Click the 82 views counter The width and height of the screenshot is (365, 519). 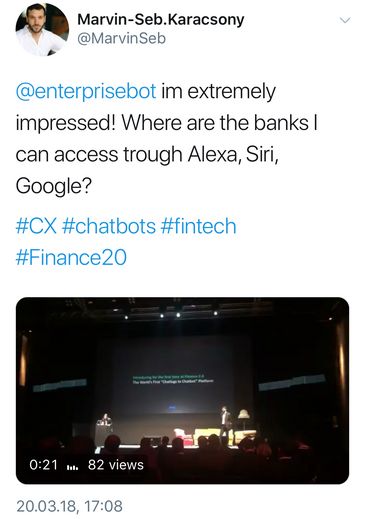(116, 465)
